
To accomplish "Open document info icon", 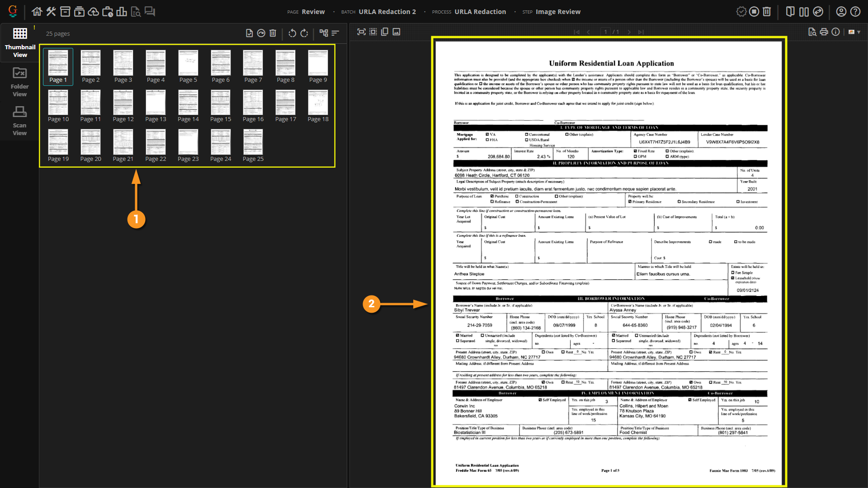I will point(835,32).
